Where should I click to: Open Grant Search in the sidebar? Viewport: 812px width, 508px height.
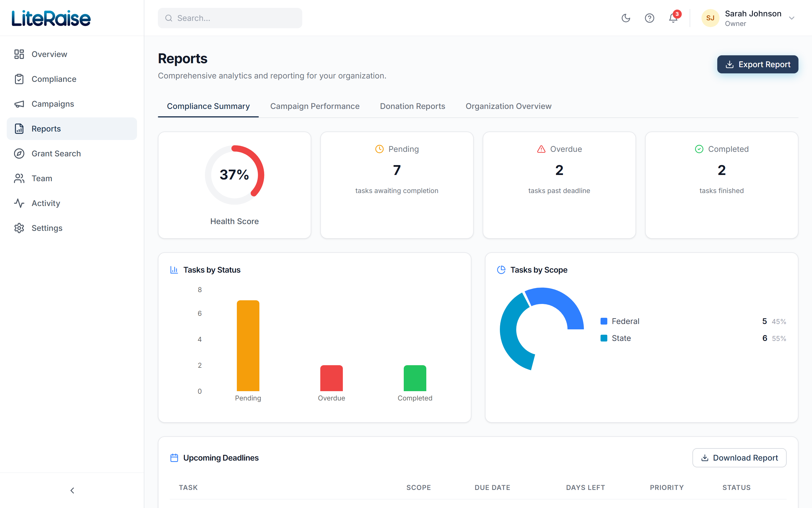[72, 154]
